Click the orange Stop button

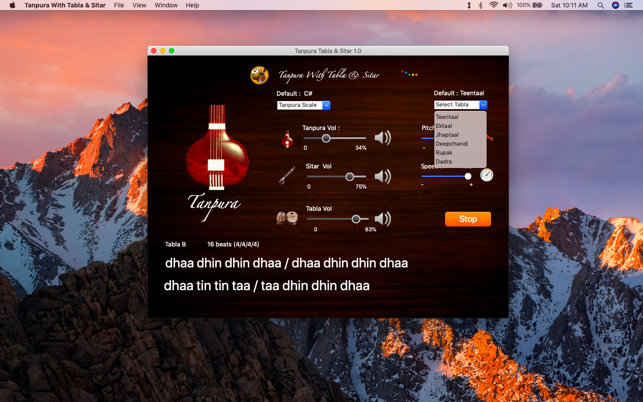tap(468, 219)
